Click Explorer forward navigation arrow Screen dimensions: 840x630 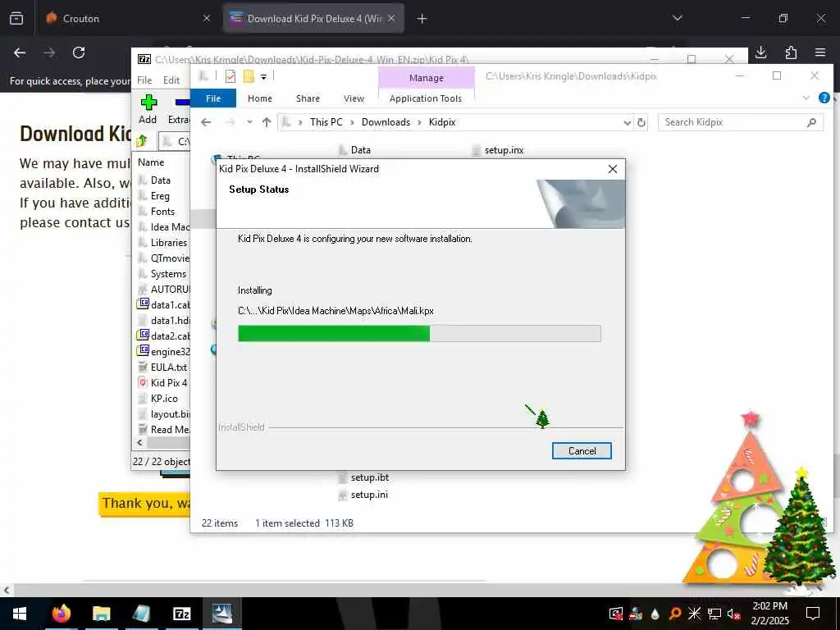[230, 122]
